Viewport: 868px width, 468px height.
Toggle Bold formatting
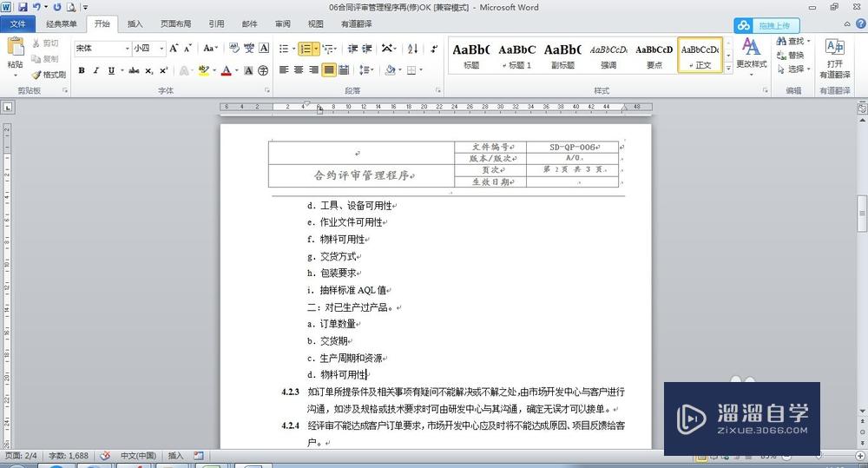click(x=82, y=70)
